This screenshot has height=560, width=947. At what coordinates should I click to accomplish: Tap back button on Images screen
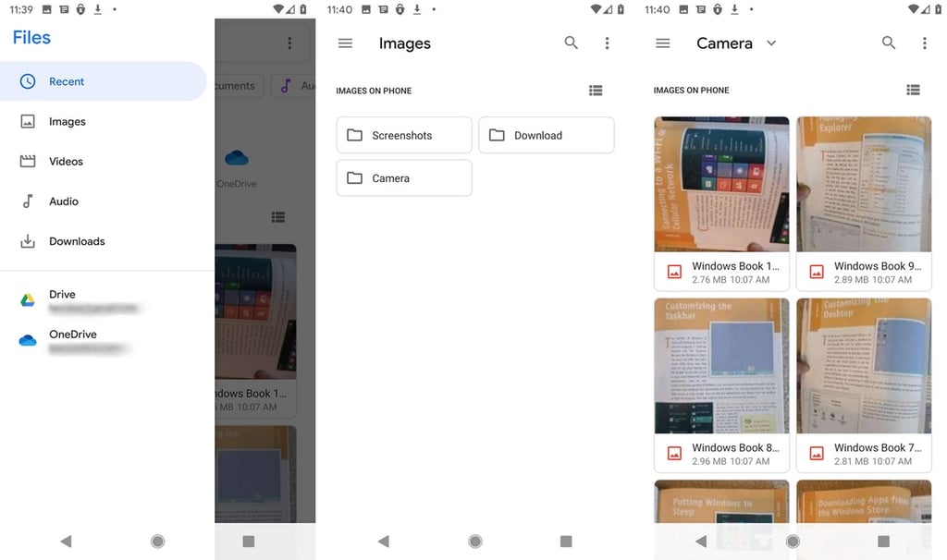click(384, 542)
